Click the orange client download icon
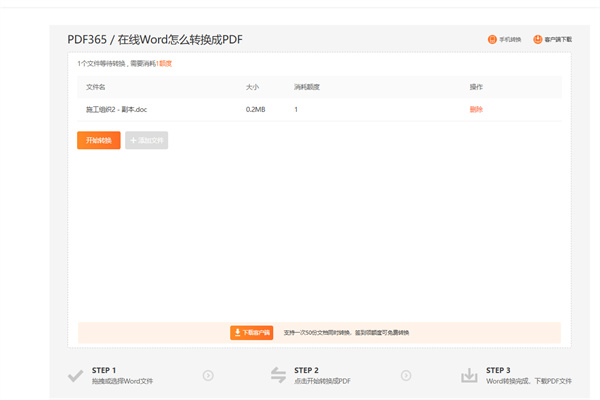 pos(538,39)
